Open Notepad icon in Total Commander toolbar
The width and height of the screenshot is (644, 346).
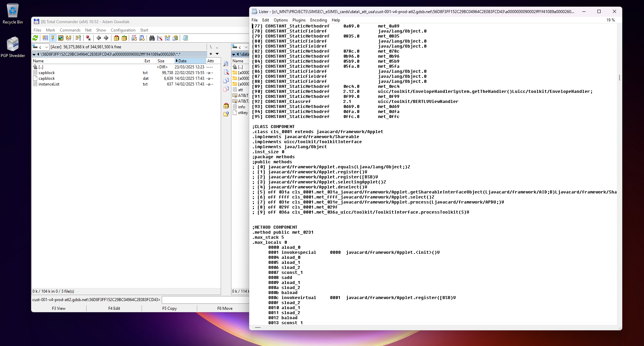coord(185,38)
